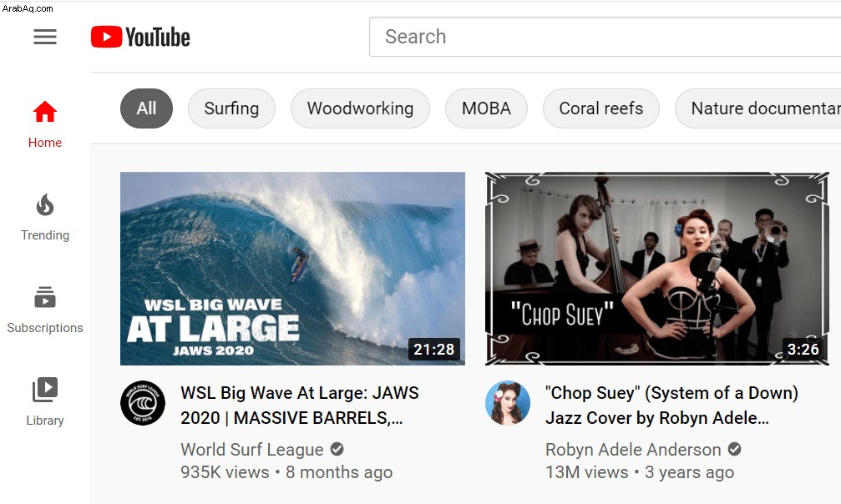Click verified badge beside World Surf League
The height and width of the screenshot is (504, 841).
pyautogui.click(x=337, y=449)
